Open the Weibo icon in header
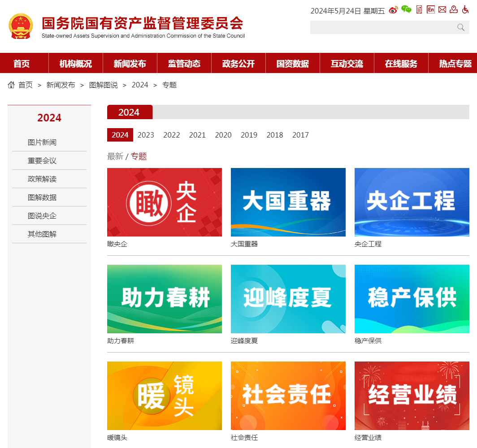Viewport: 477px width, 448px height. coord(393,10)
